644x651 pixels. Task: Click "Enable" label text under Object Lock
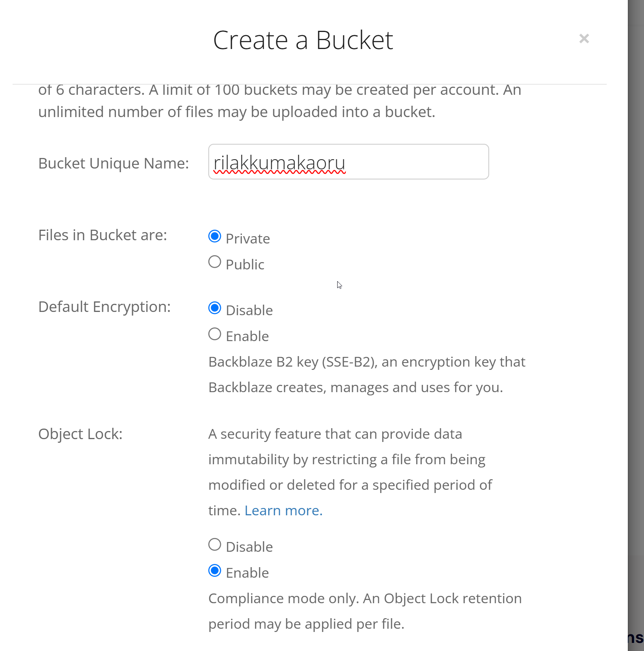point(247,573)
